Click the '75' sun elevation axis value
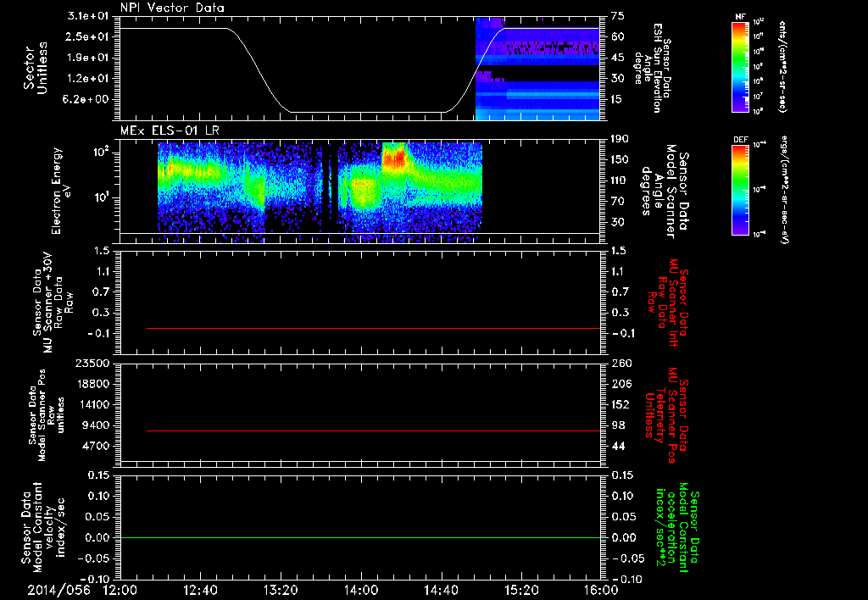 tap(618, 16)
